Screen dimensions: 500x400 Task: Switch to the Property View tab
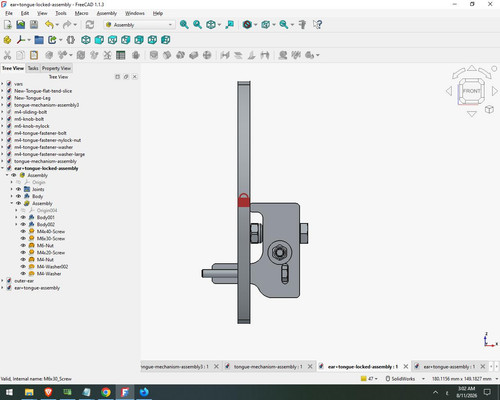56,68
